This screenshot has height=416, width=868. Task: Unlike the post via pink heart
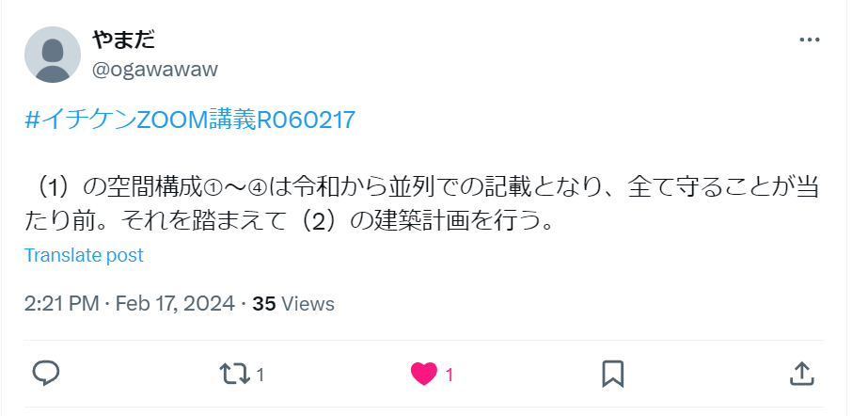[424, 374]
